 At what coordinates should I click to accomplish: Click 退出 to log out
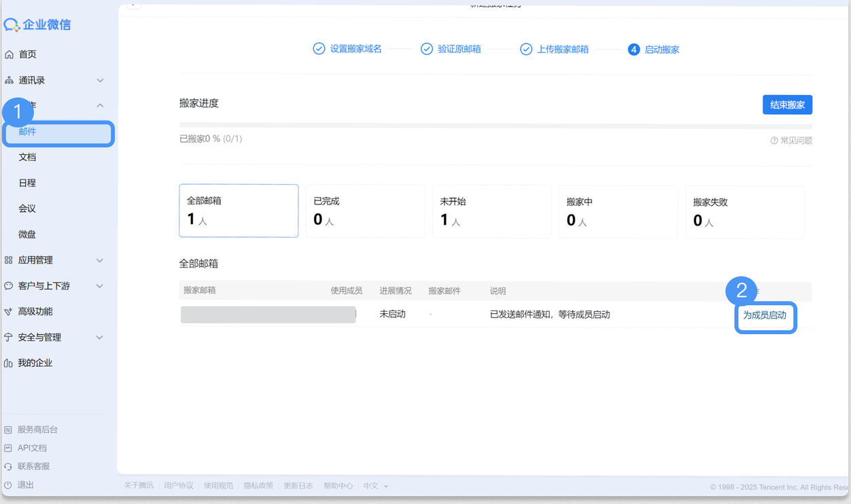(x=26, y=485)
